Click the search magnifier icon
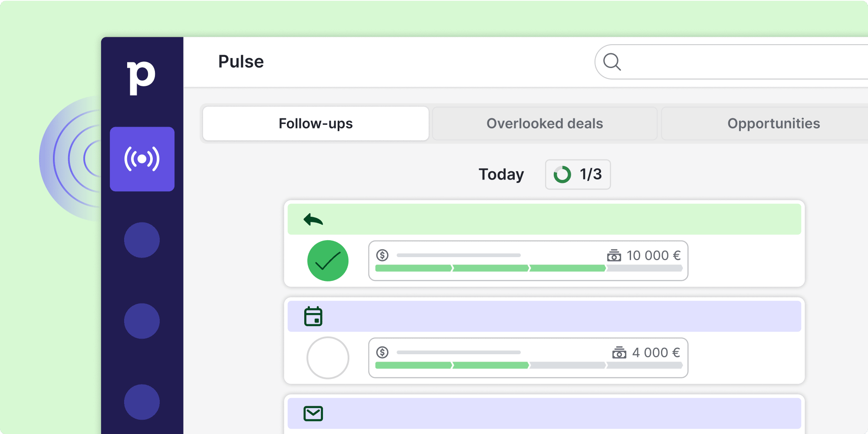Image resolution: width=868 pixels, height=434 pixels. click(x=612, y=62)
